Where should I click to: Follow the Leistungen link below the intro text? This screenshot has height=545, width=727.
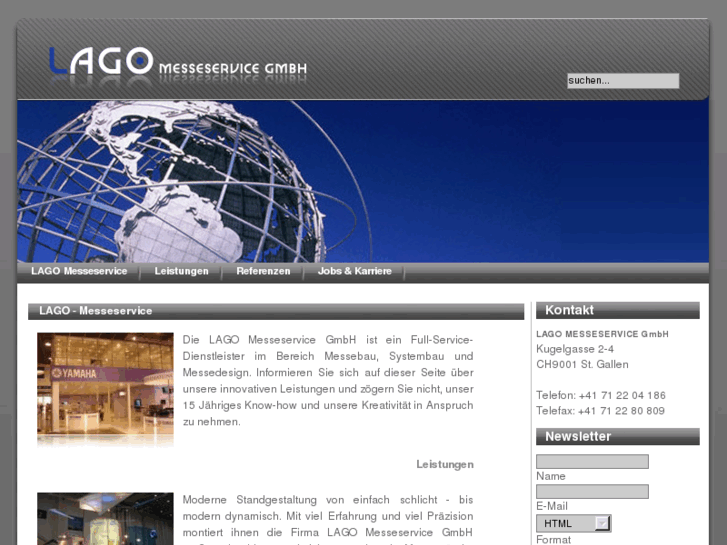445,464
